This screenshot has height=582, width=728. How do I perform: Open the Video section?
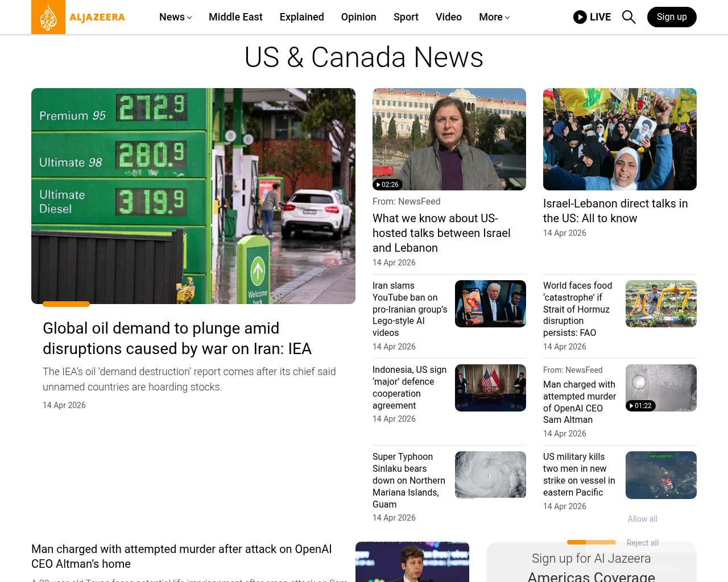(449, 17)
